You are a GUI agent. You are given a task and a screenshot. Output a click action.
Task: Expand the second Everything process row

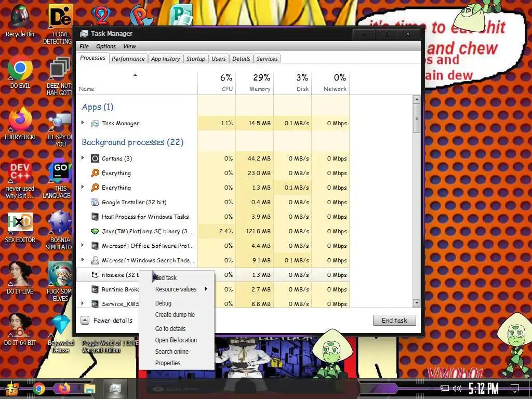click(83, 187)
